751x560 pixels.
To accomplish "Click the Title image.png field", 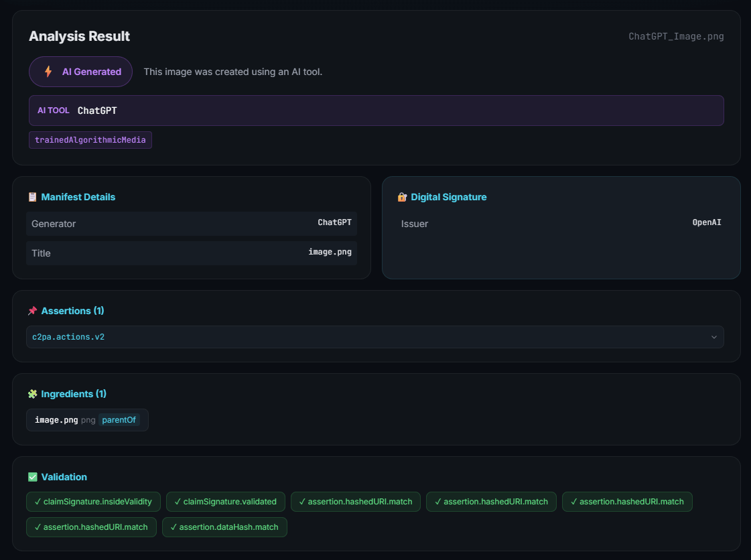I will pyautogui.click(x=192, y=253).
